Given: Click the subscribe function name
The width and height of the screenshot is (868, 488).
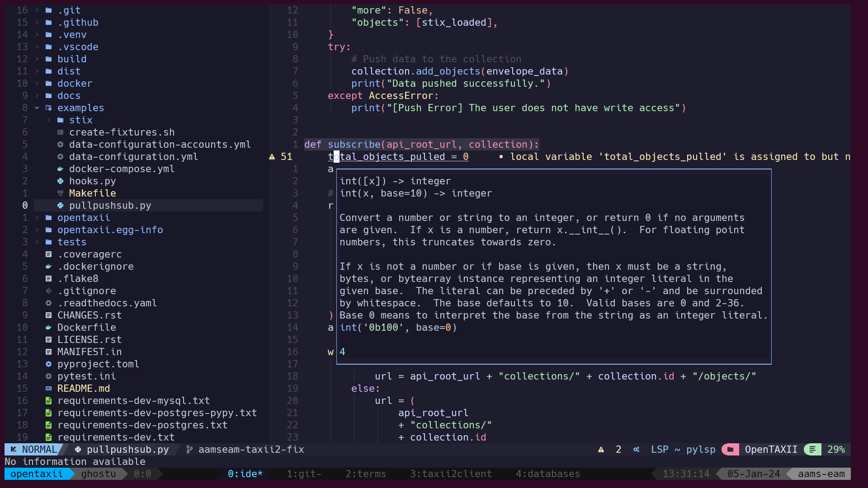Looking at the screenshot, I should pos(354,145).
